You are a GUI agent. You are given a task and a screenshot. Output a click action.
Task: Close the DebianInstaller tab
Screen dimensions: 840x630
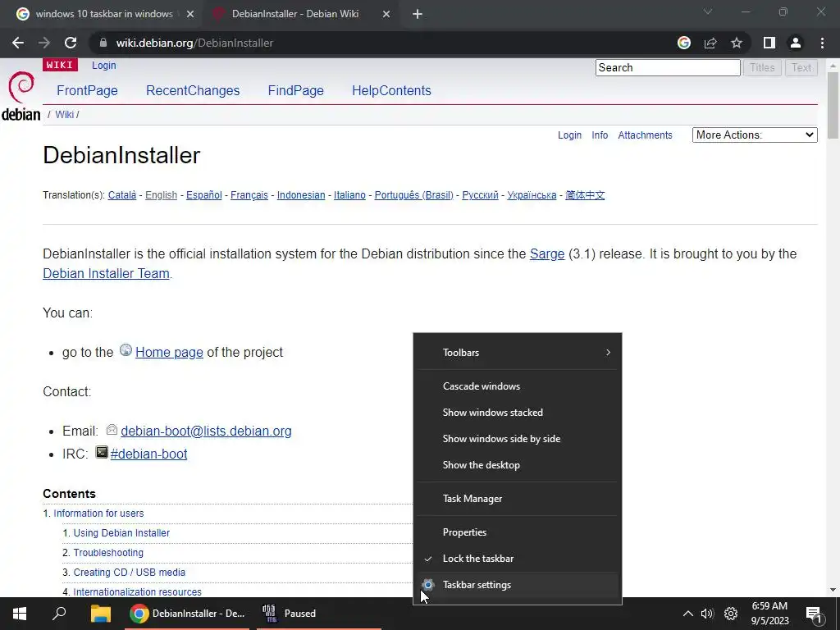(x=386, y=14)
